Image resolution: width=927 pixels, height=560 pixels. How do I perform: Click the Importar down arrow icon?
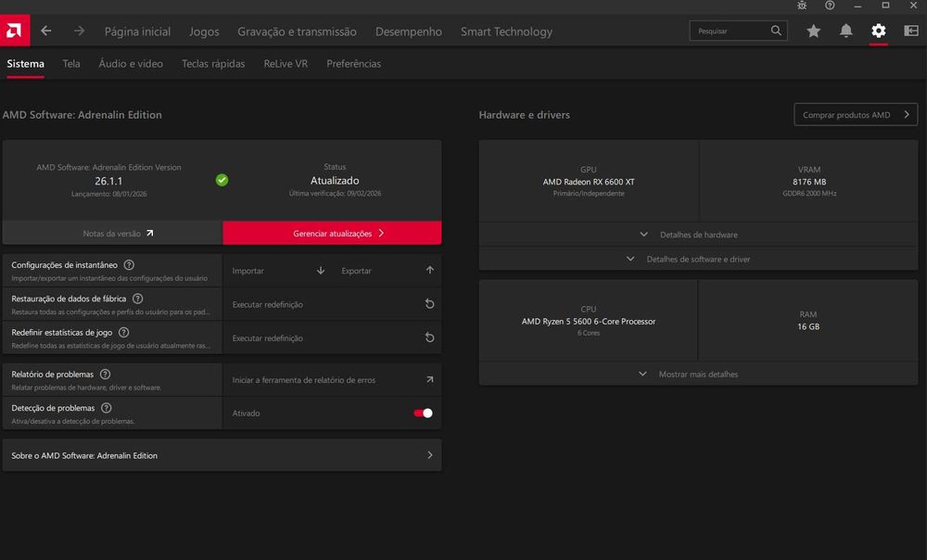click(x=321, y=270)
